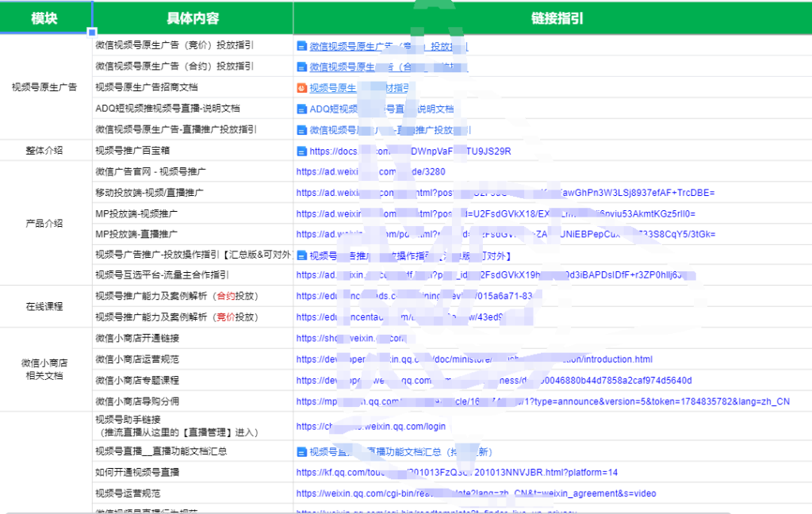Select cell 微信小商店开通链接
The image size is (812, 514).
tap(193, 338)
